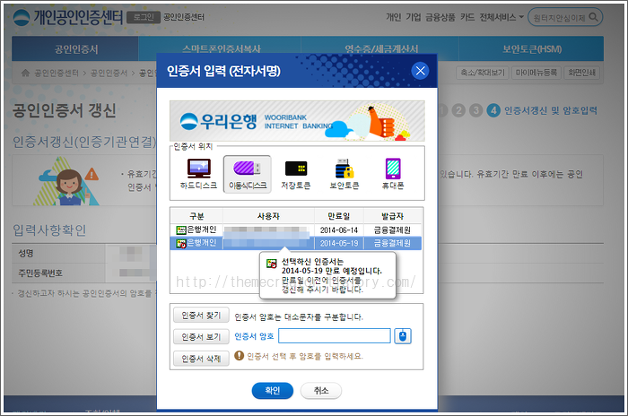The height and width of the screenshot is (416, 628).
Task: Click 인증서 찾기 button
Action: coord(201,315)
